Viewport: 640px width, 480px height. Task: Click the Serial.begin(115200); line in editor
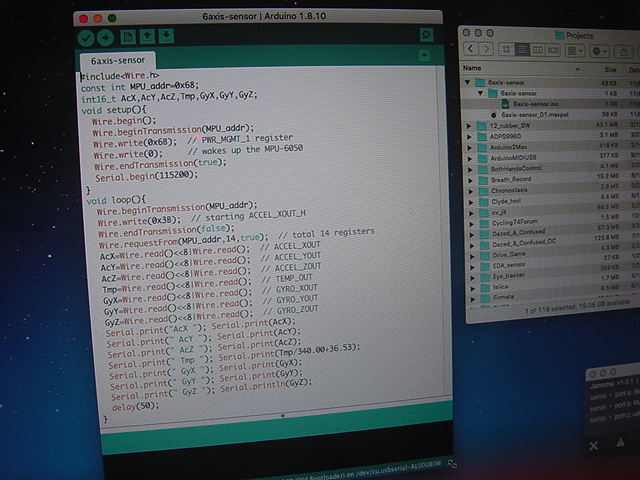147,176
